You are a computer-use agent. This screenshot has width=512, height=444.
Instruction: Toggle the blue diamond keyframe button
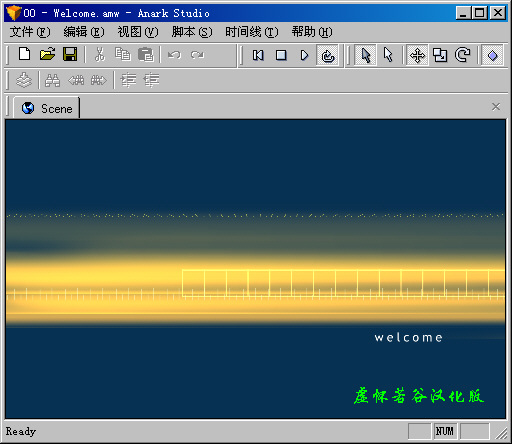click(x=492, y=55)
